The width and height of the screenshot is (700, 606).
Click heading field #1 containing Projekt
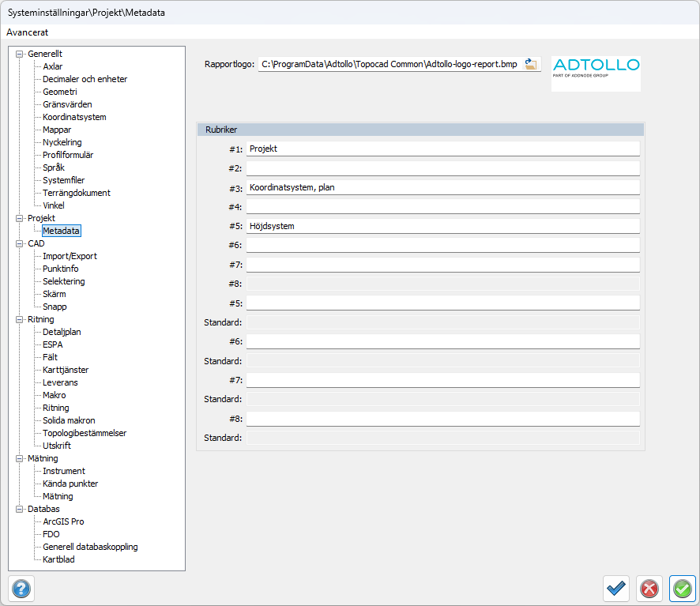(442, 149)
